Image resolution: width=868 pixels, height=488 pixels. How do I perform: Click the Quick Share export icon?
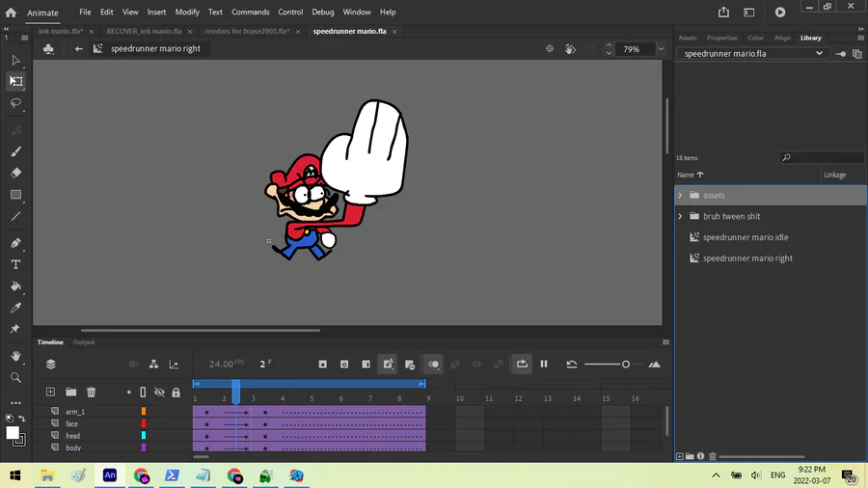(723, 13)
